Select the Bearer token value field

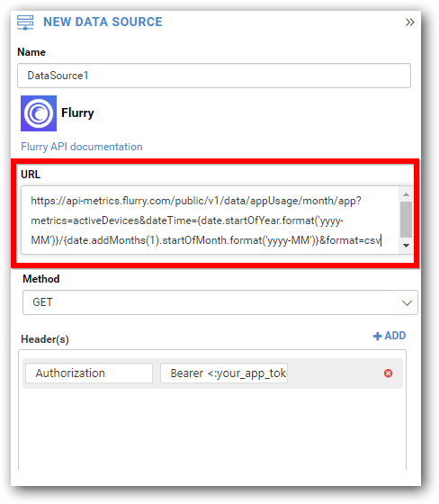[224, 373]
